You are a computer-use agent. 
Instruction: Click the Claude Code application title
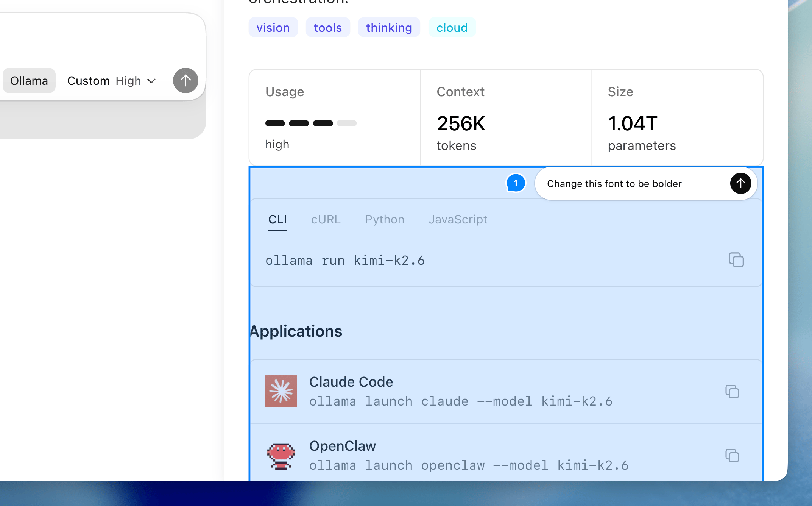coord(351,382)
